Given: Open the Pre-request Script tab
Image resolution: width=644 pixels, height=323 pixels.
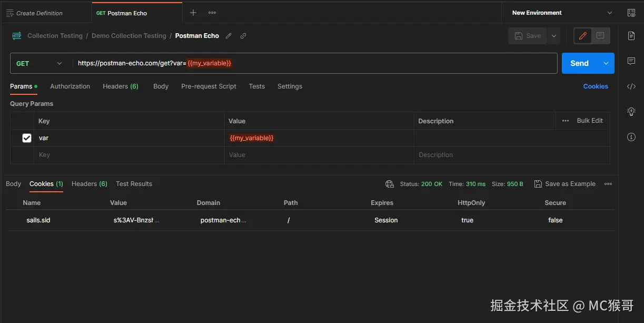Looking at the screenshot, I should point(209,86).
